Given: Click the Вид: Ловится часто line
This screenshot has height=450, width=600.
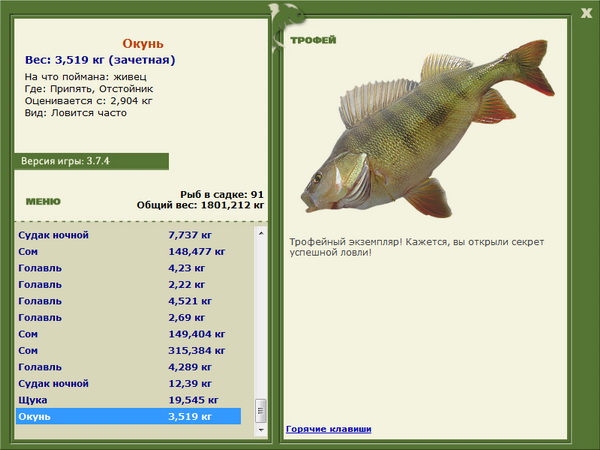Looking at the screenshot, I should pos(76,113).
